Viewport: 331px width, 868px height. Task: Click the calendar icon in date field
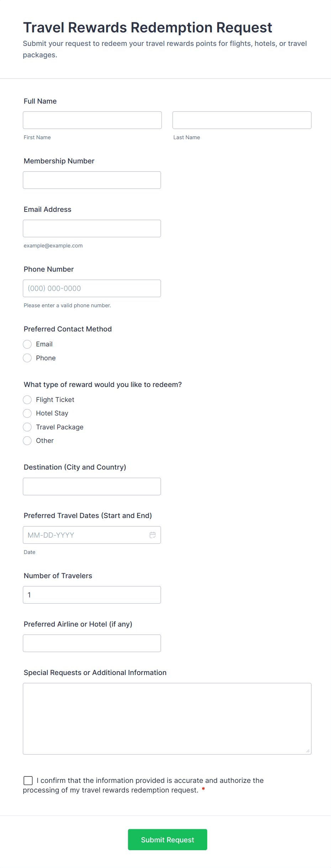click(x=153, y=535)
